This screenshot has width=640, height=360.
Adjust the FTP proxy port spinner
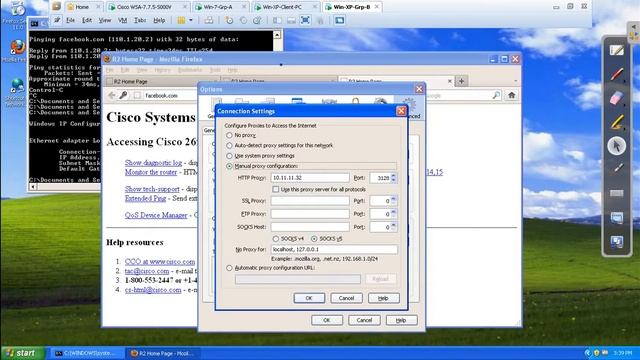click(393, 214)
